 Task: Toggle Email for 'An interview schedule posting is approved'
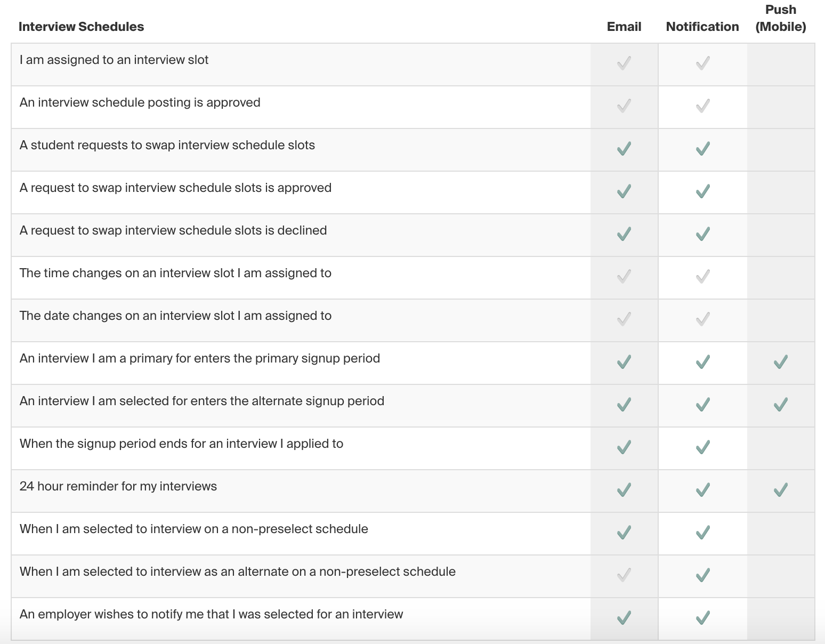point(624,106)
